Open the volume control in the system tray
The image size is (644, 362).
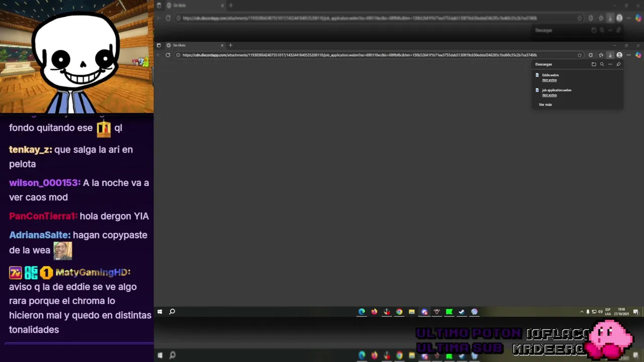tap(600, 312)
